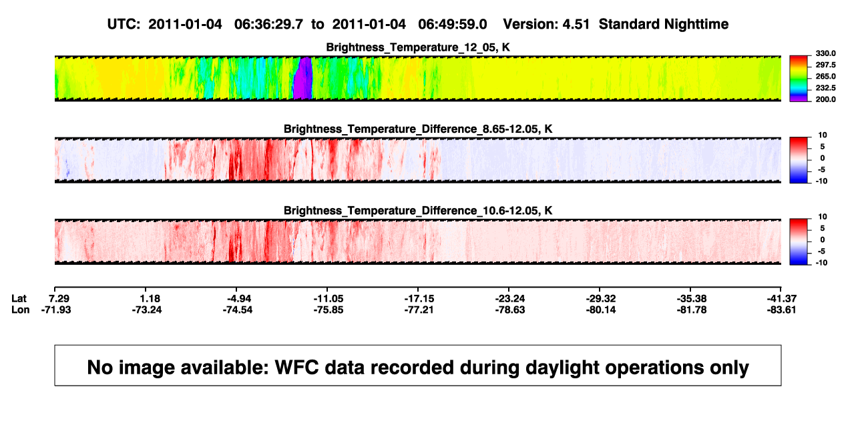
Task: Click longitude value -80.14
Action: pos(601,310)
